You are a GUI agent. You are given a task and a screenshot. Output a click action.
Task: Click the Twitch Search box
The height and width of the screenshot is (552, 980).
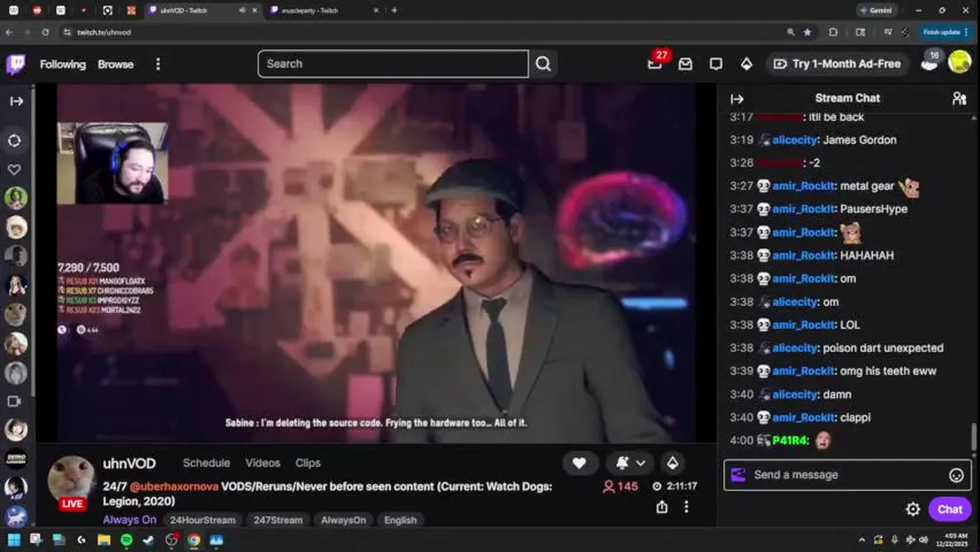pos(393,64)
